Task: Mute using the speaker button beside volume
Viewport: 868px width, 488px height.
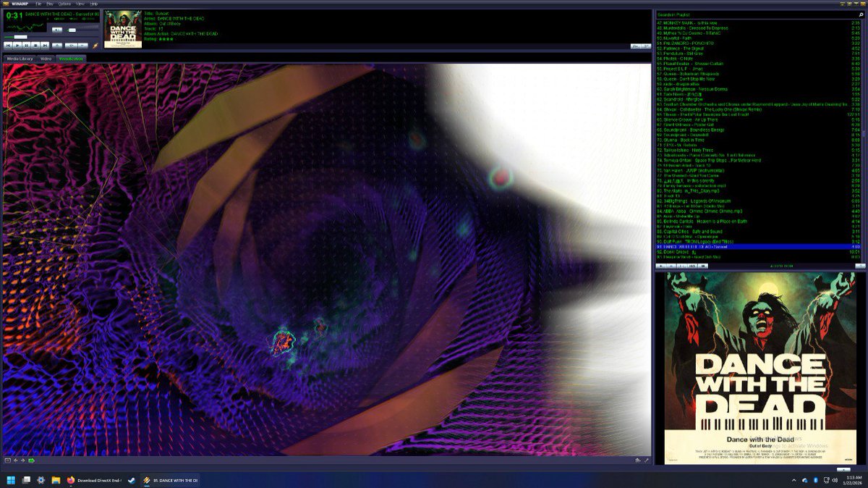Action: coord(57,30)
